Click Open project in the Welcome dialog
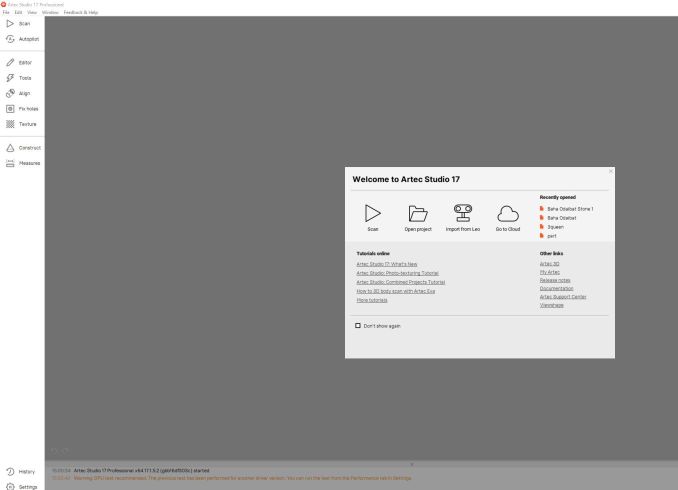The image size is (678, 490). coord(418,218)
